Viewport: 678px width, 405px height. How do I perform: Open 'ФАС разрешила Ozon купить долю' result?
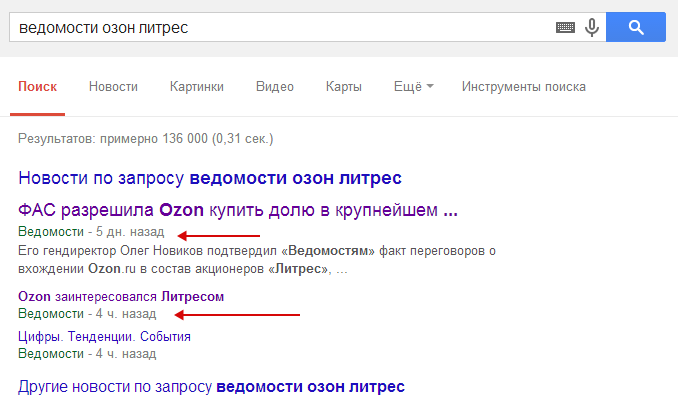(238, 210)
